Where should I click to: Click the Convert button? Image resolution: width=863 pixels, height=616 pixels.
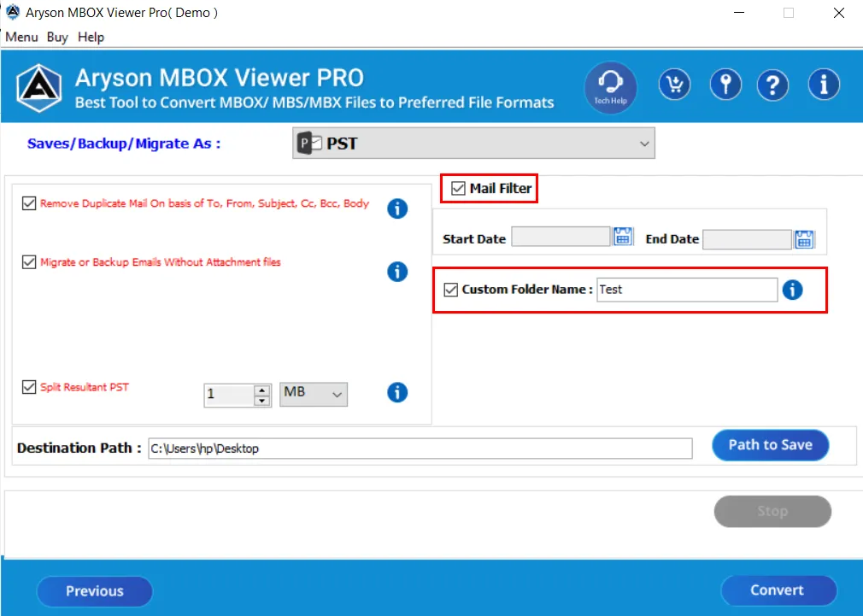pyautogui.click(x=778, y=590)
